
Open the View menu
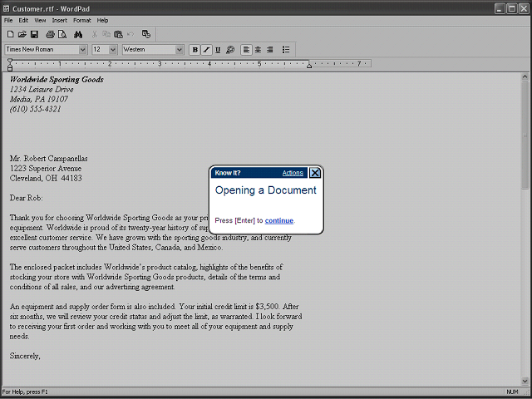click(x=40, y=20)
